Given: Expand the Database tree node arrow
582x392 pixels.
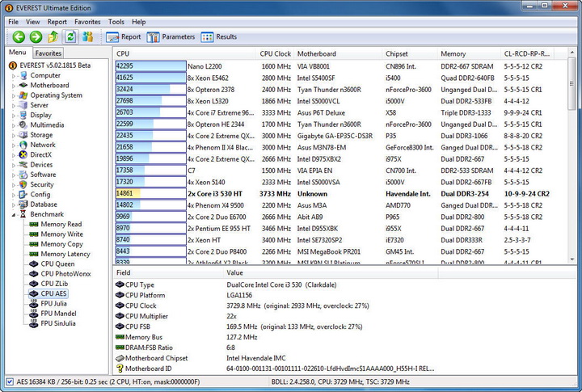Looking at the screenshot, I should click(x=14, y=205).
